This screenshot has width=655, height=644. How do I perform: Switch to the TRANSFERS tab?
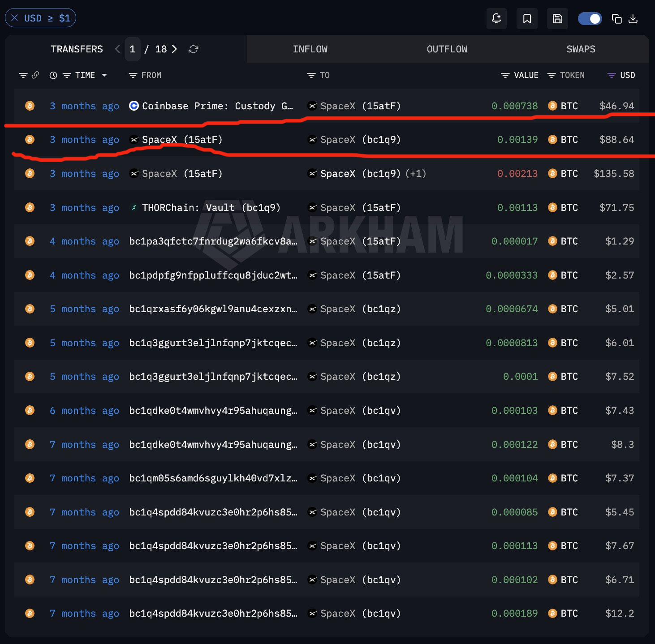(77, 49)
